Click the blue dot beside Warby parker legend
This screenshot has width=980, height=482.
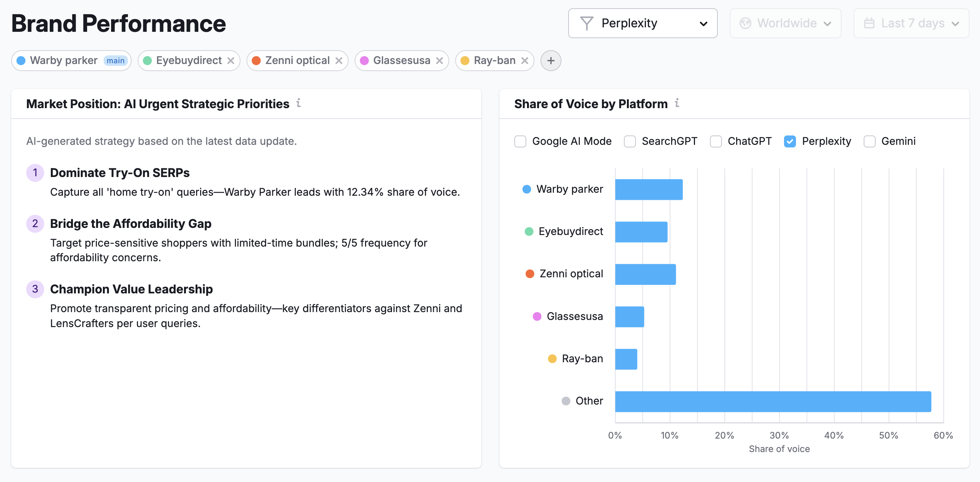click(526, 189)
